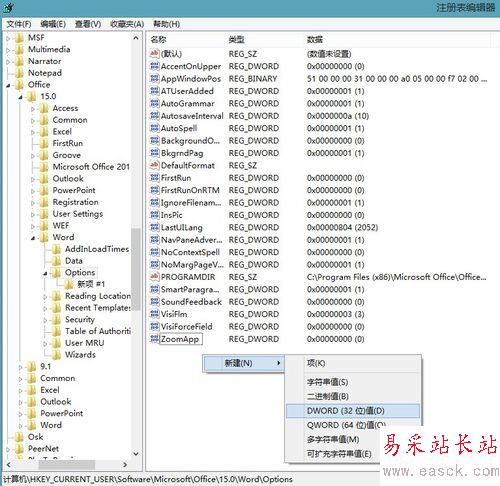The width and height of the screenshot is (500, 486).
Task: Click tree scrollbar up arrow
Action: point(136,38)
